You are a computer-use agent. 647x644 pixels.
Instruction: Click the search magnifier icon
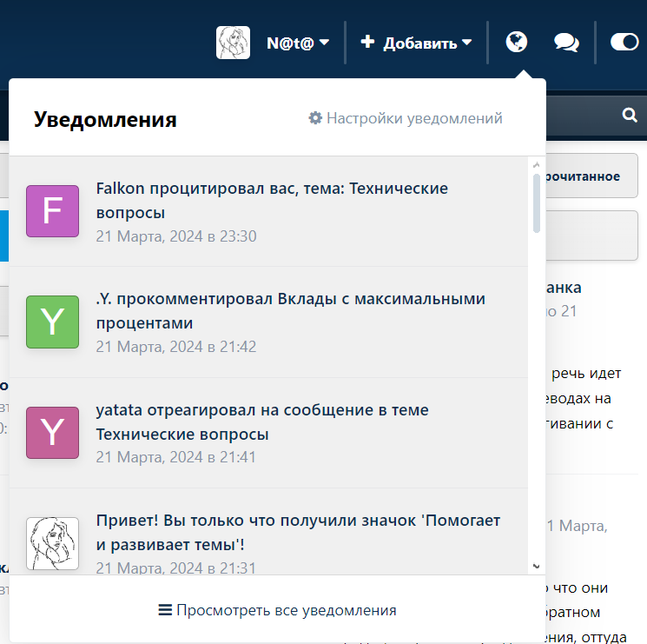pos(630,115)
